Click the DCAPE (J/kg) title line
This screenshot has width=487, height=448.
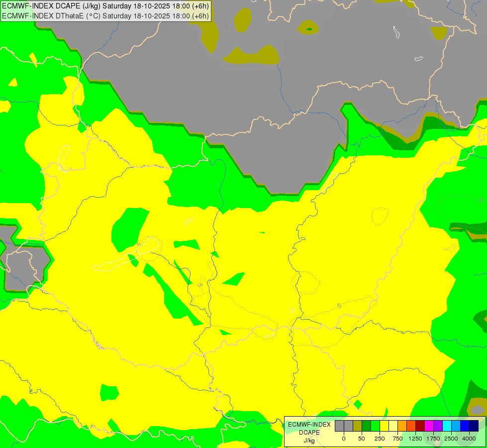point(105,6)
